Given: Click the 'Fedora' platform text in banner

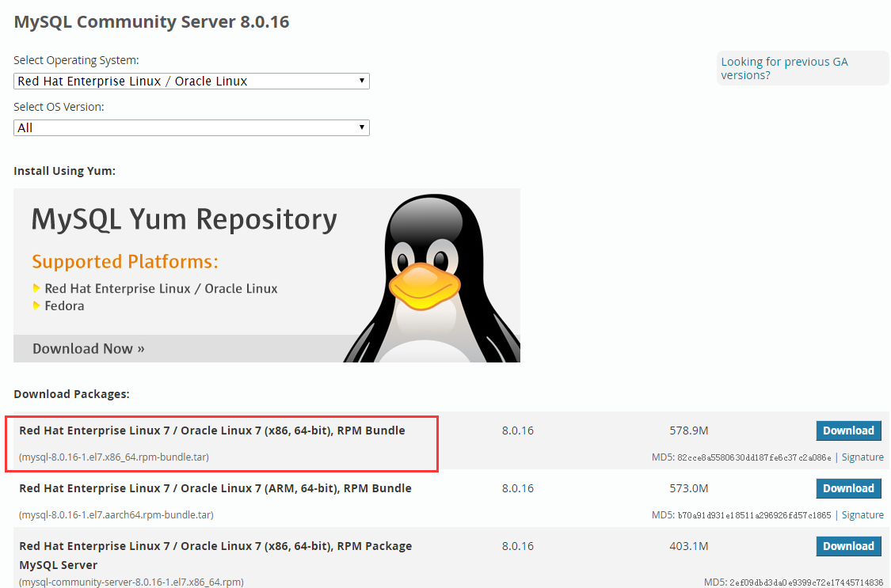Looking at the screenshot, I should pos(64,305).
